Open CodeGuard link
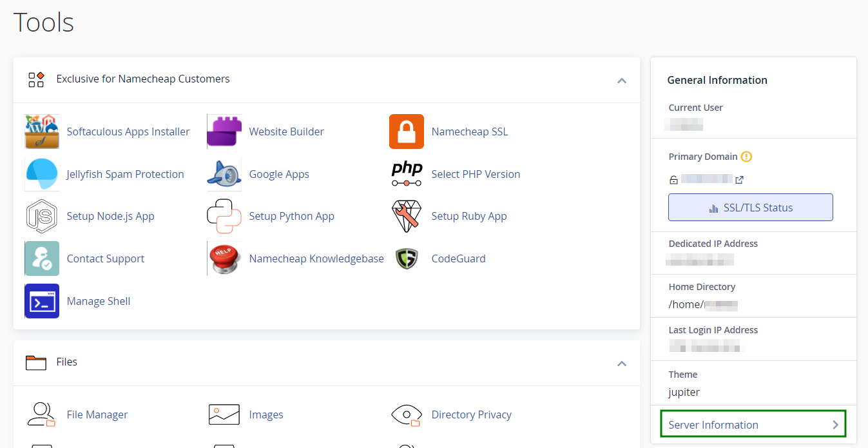 click(x=459, y=258)
